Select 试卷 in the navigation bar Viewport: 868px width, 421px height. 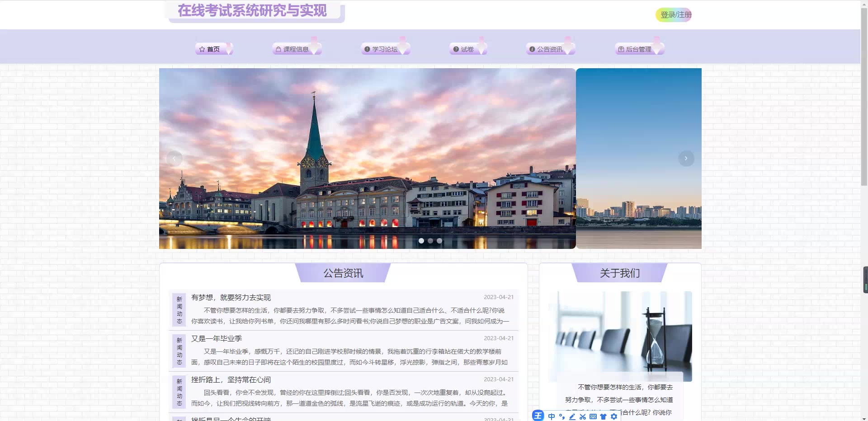[x=468, y=49]
